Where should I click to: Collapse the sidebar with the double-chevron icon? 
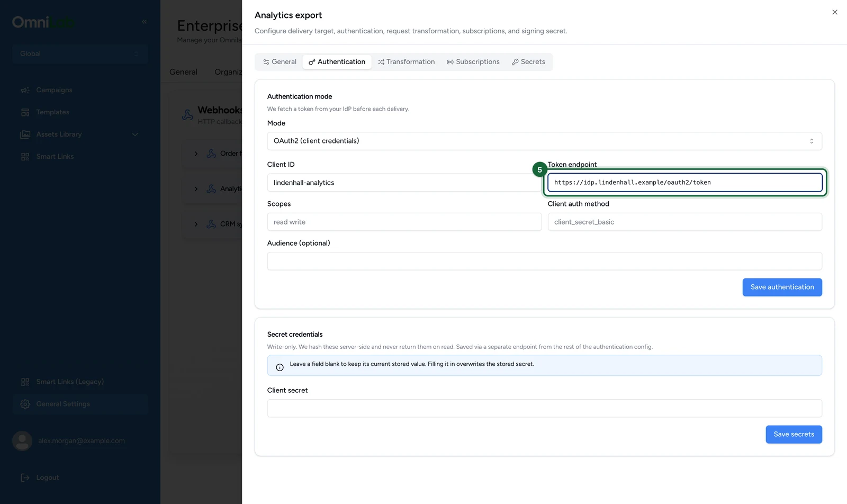tap(144, 22)
